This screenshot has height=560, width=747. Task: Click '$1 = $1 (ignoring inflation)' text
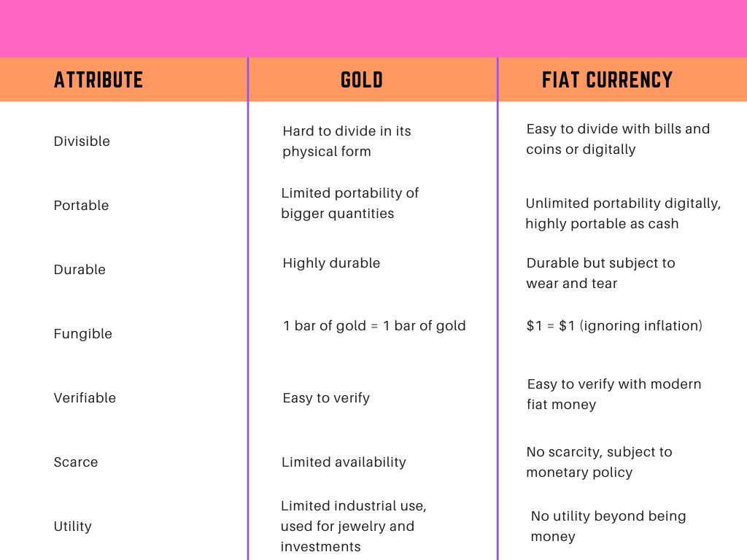614,326
